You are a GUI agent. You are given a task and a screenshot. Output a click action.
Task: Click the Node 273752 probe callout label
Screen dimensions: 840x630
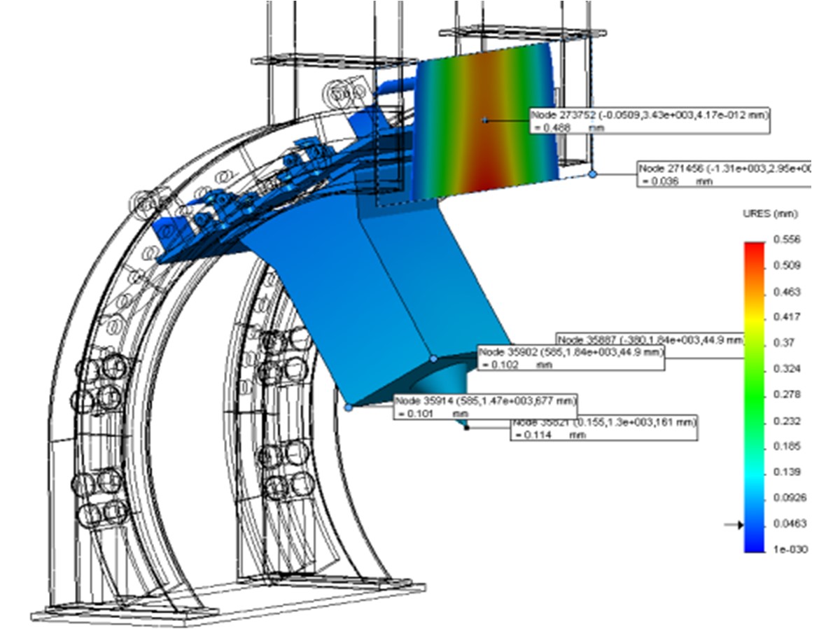(648, 121)
